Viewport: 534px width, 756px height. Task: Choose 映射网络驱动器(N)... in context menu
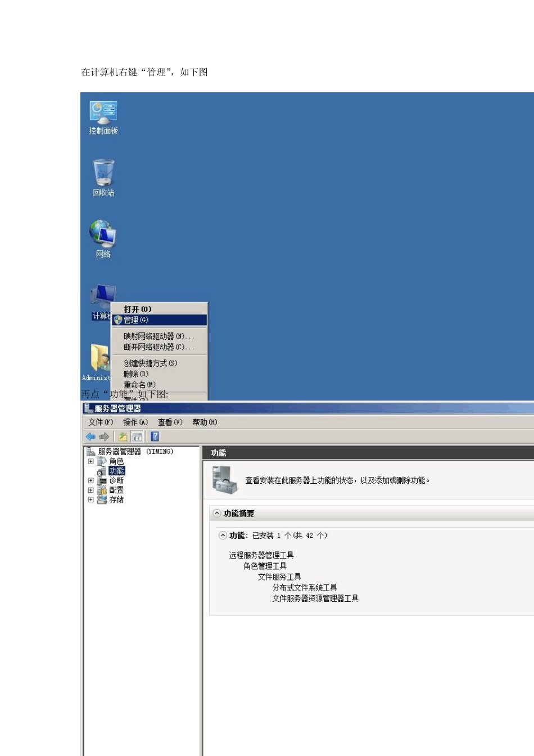[160, 336]
